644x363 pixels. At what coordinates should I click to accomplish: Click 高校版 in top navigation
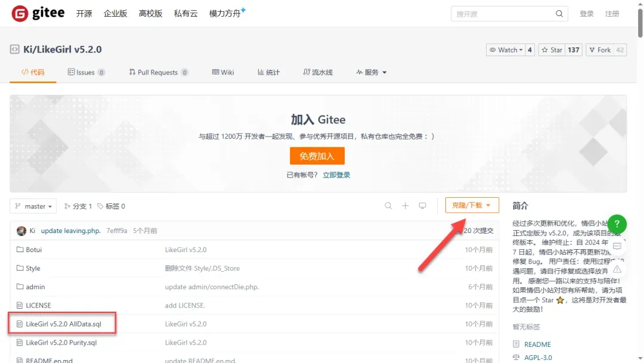(x=151, y=14)
